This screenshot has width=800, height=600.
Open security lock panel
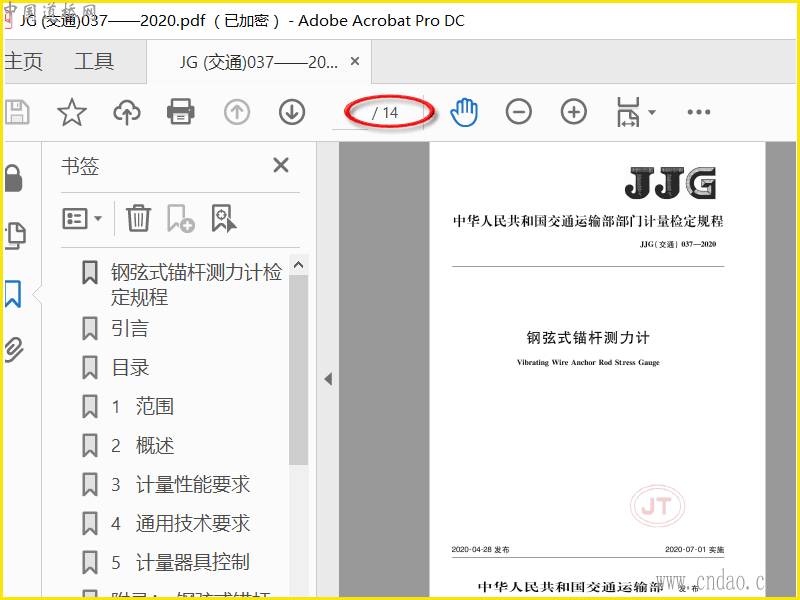click(x=14, y=178)
